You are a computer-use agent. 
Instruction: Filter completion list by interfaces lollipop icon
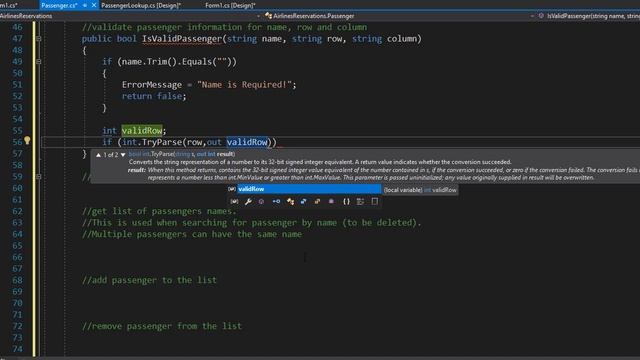point(276,202)
